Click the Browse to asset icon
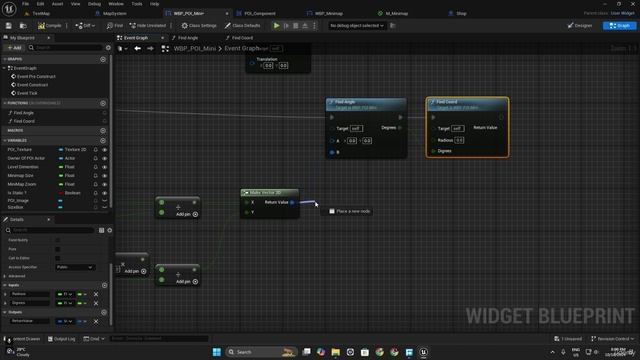 [x=23, y=26]
